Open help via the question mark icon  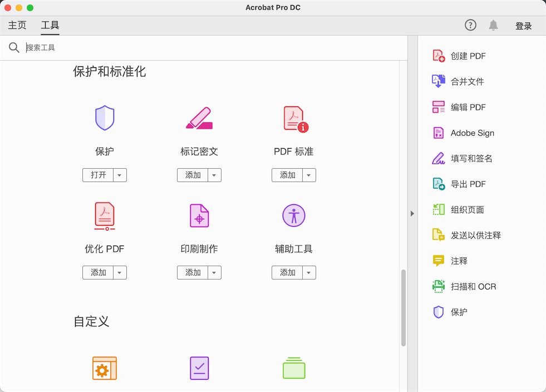(x=470, y=25)
